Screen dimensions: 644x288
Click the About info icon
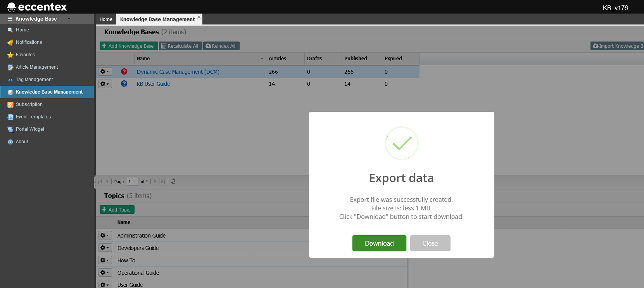coord(10,142)
